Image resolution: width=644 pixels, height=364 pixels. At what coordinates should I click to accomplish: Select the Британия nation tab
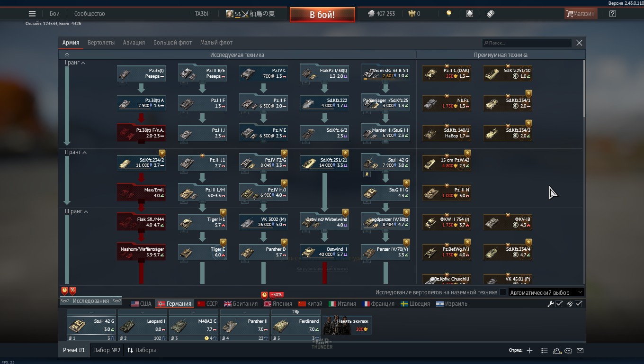[x=241, y=304]
